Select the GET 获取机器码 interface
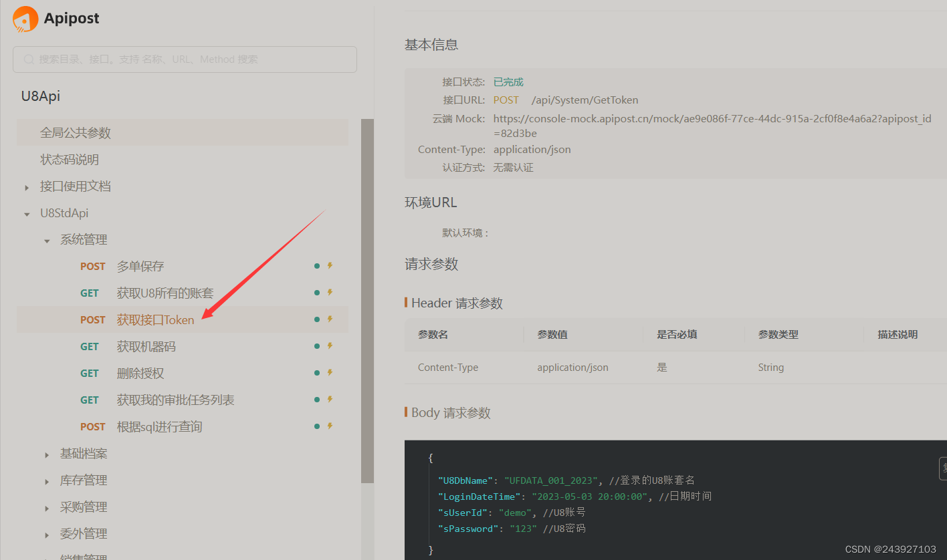 [183, 346]
